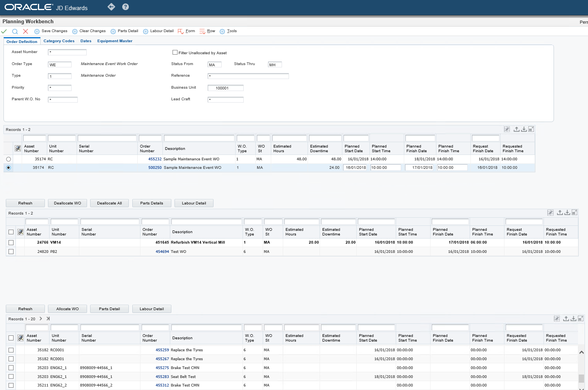This screenshot has height=390, width=588.
Task: Enable Filter Unallocated by Asset checkbox
Action: point(175,53)
